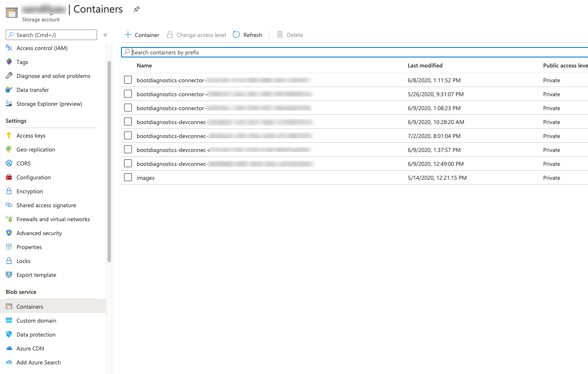
Task: Click the storage account icon in header
Action: click(11, 12)
